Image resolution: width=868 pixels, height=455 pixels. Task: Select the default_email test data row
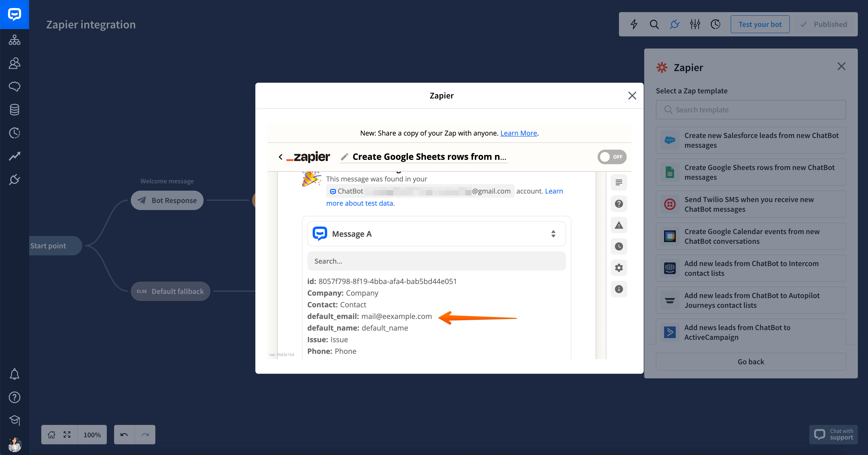369,316
